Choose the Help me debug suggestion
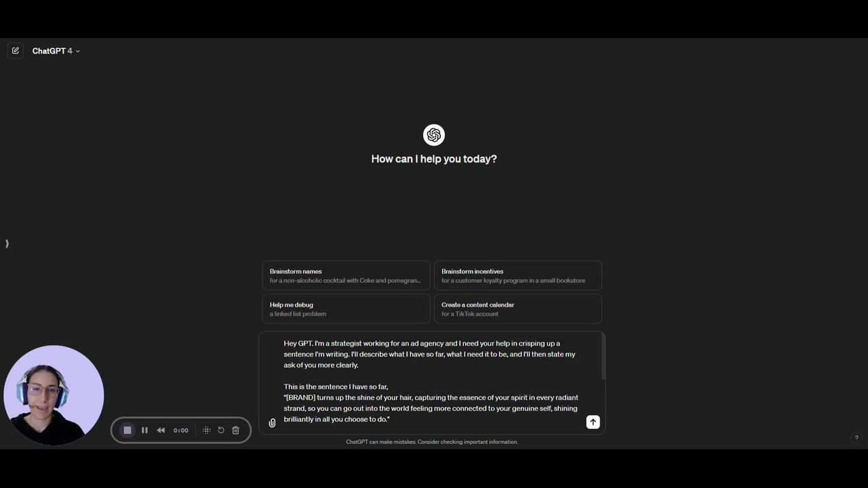Viewport: 868px width, 488px height. coord(346,308)
